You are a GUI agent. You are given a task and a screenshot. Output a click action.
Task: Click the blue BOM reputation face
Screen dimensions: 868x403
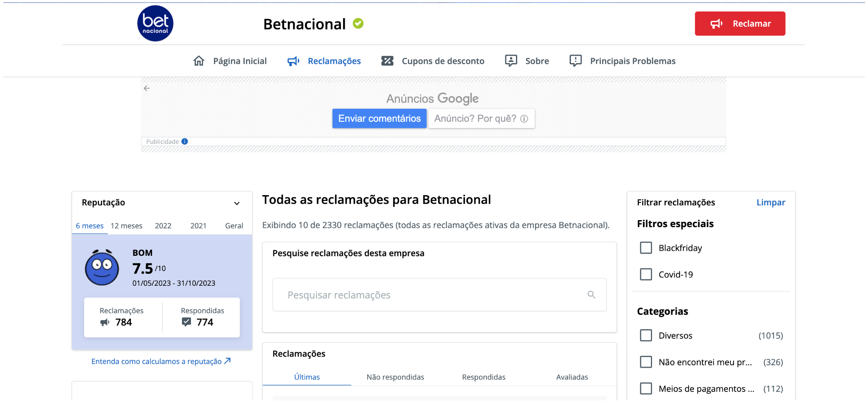coord(102,267)
